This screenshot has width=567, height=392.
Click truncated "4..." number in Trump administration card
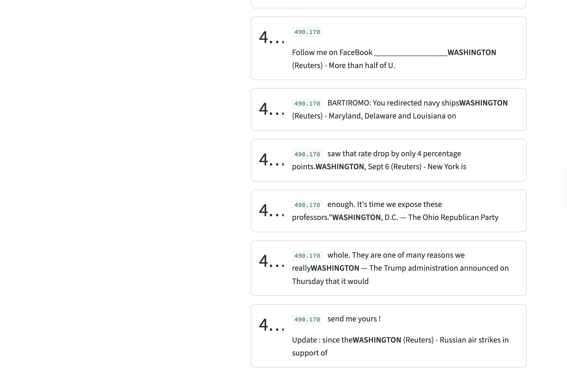click(x=271, y=262)
